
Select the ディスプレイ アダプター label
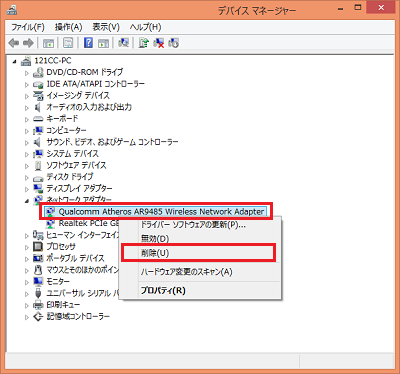click(79, 189)
